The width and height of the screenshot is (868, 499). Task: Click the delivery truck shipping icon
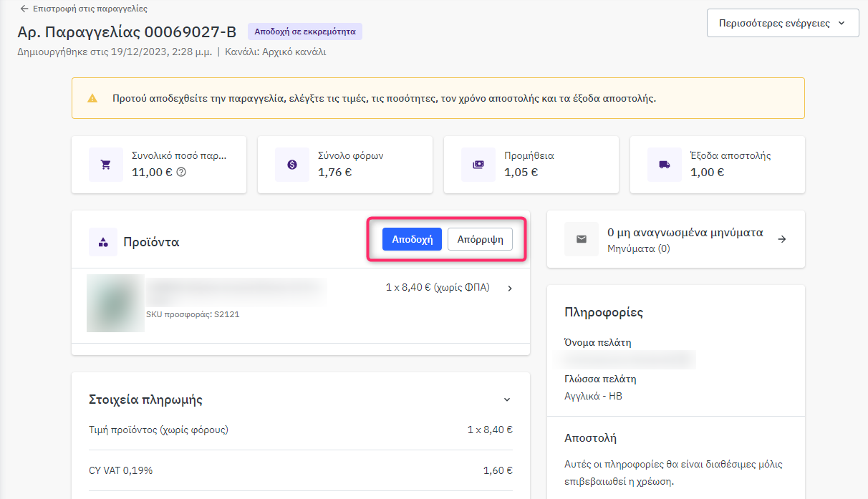pyautogui.click(x=665, y=165)
